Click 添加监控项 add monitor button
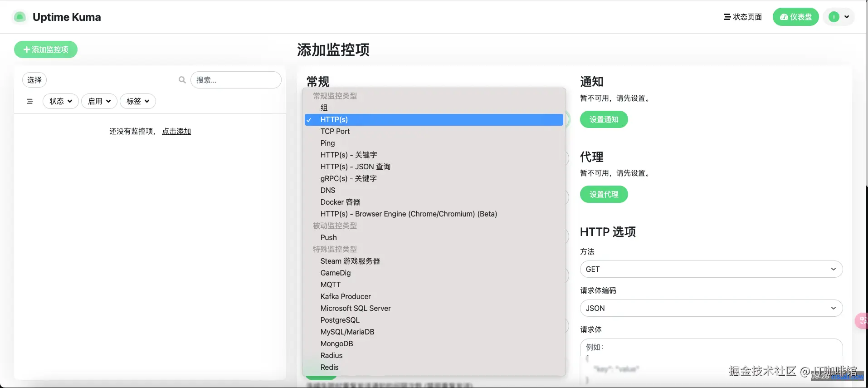Screen dimensions: 868x388 46,49
